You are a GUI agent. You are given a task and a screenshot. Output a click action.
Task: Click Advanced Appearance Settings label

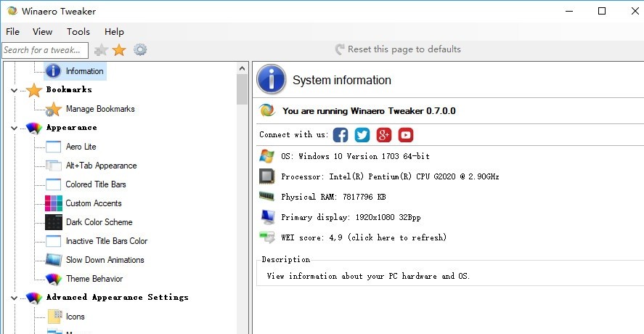coord(118,297)
